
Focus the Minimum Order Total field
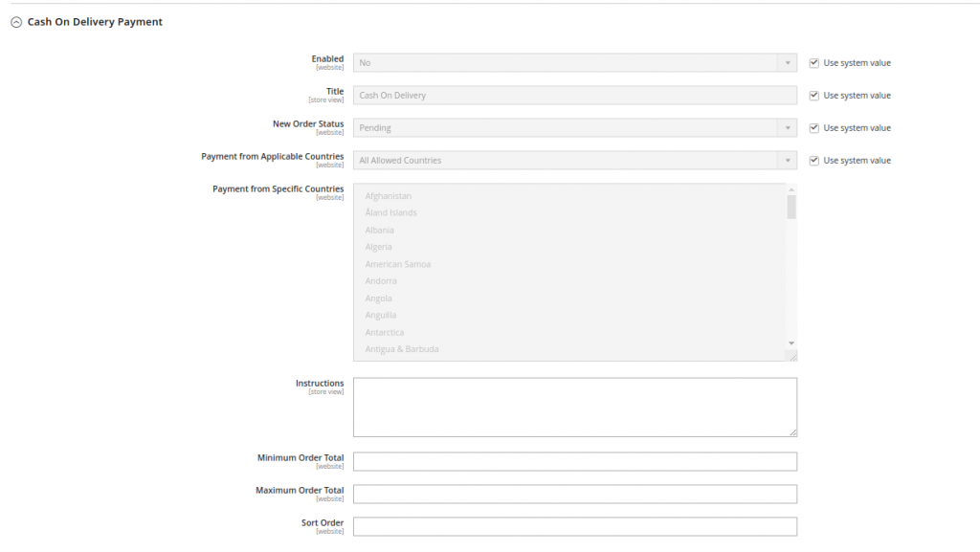574,462
